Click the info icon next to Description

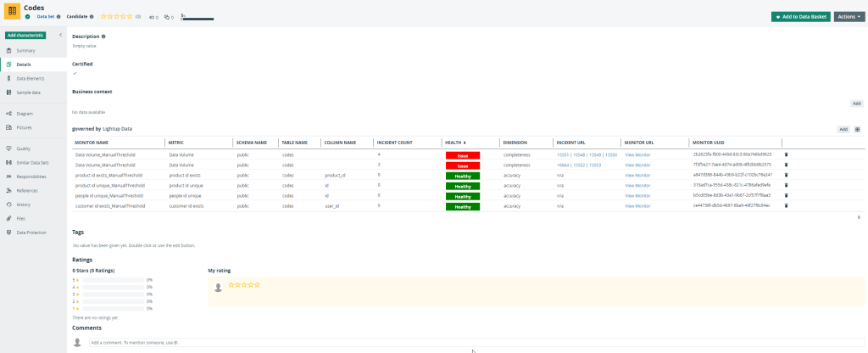(x=103, y=36)
